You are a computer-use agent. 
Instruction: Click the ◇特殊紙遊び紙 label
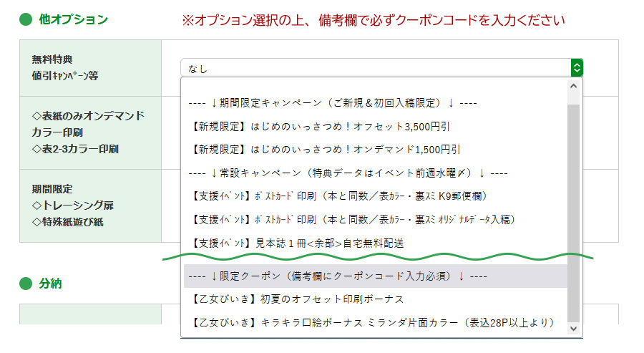67,222
